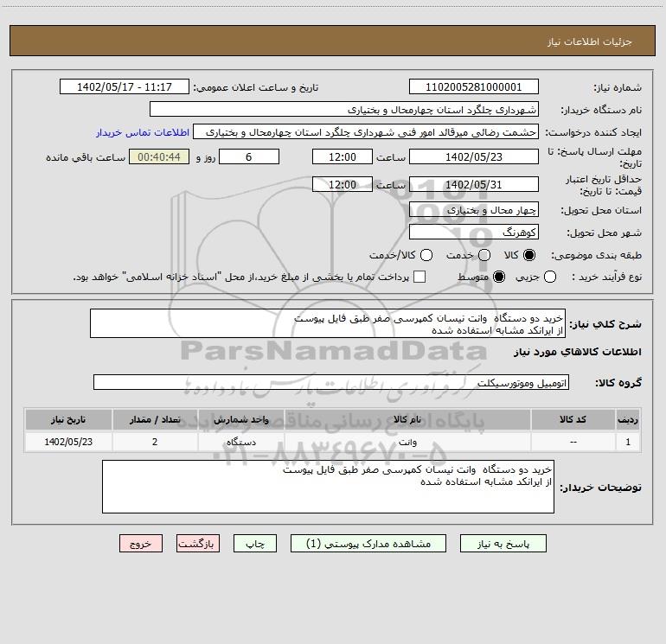Select the کالا/خدمت radio button

click(426, 255)
